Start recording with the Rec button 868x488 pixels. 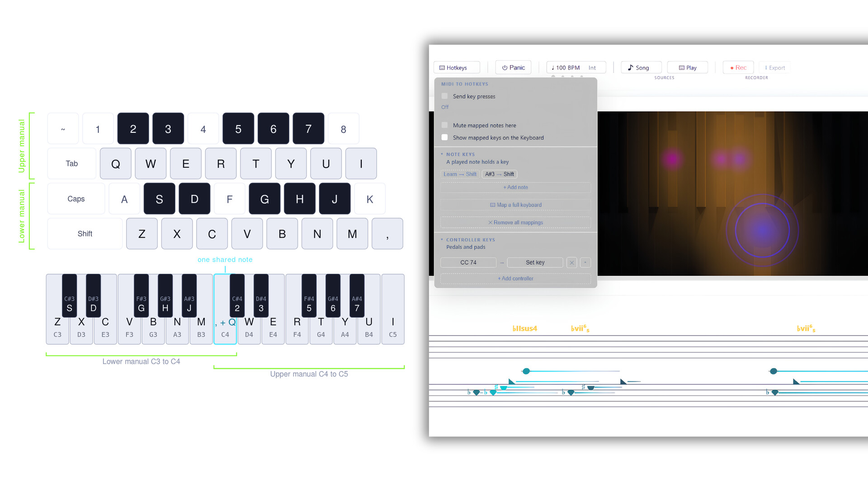738,67
